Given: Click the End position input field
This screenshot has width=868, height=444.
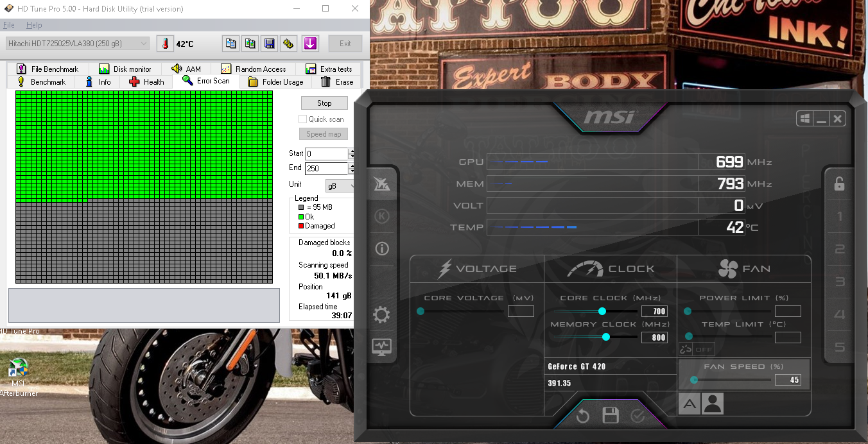Looking at the screenshot, I should pyautogui.click(x=326, y=169).
